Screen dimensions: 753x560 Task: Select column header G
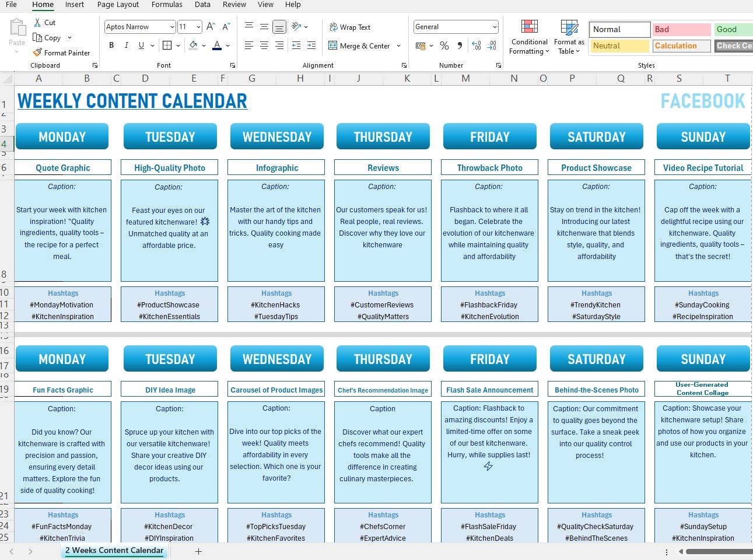[x=251, y=78]
